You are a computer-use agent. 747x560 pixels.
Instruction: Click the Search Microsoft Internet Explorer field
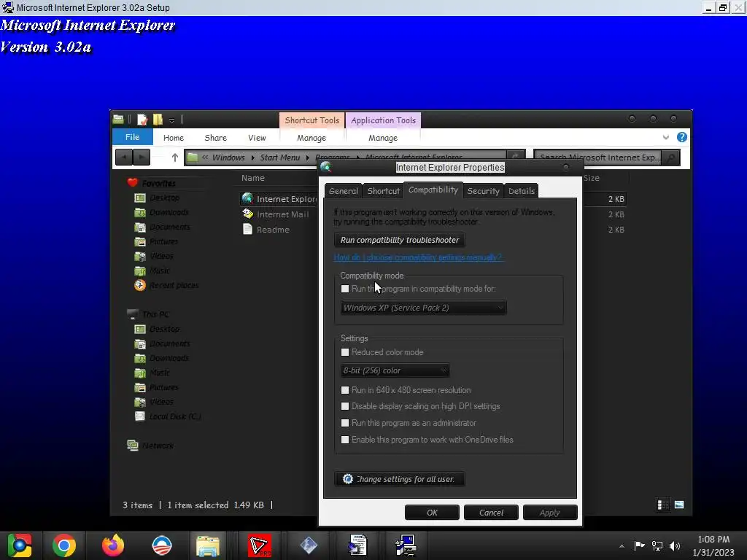pos(598,157)
